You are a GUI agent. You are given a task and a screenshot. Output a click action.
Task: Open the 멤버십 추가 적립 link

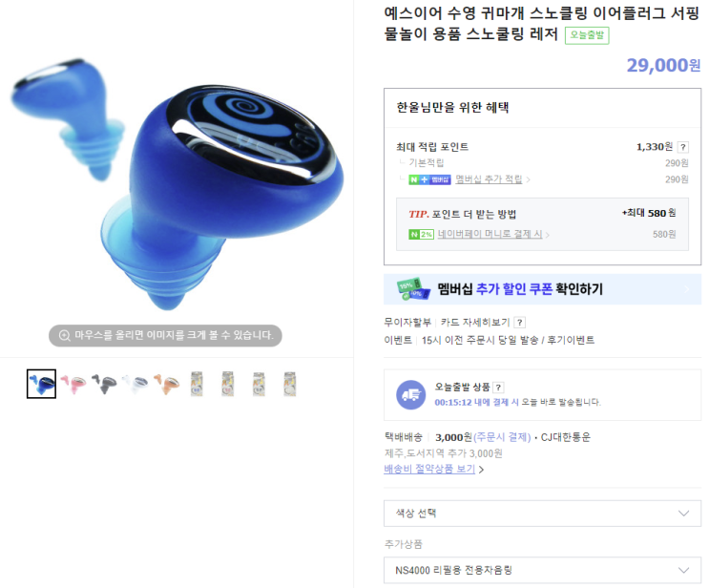pyautogui.click(x=489, y=179)
